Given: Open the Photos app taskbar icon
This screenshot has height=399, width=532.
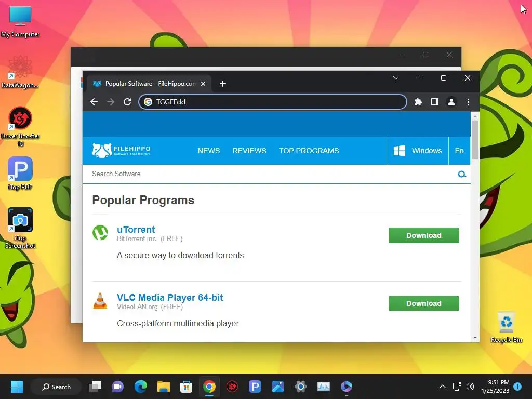Looking at the screenshot, I should (x=277, y=387).
